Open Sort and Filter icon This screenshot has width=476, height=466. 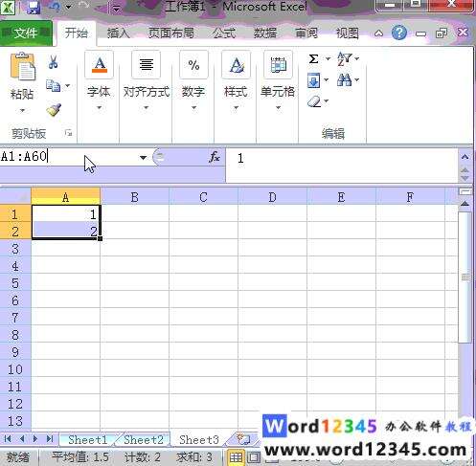(344, 59)
